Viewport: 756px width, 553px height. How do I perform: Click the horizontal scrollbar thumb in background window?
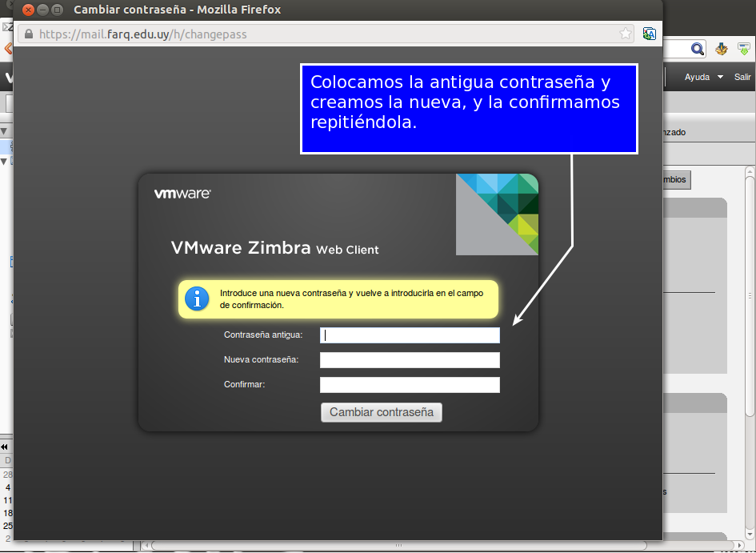coord(398,546)
